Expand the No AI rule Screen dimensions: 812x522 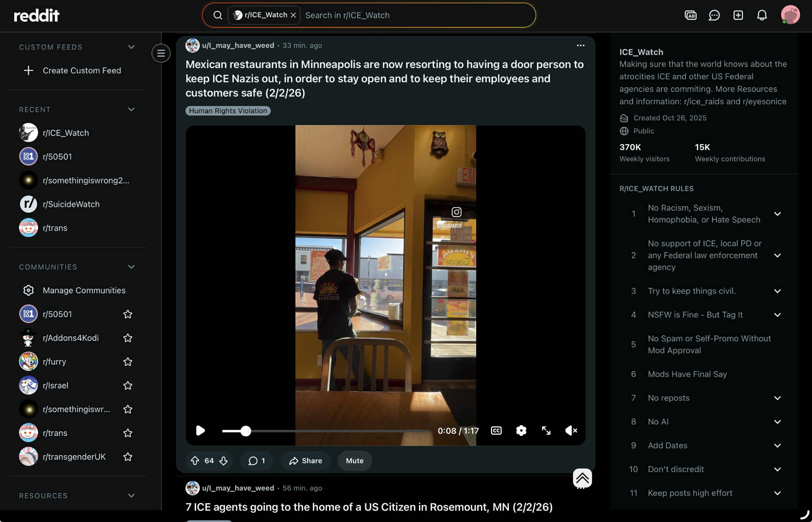click(x=777, y=422)
